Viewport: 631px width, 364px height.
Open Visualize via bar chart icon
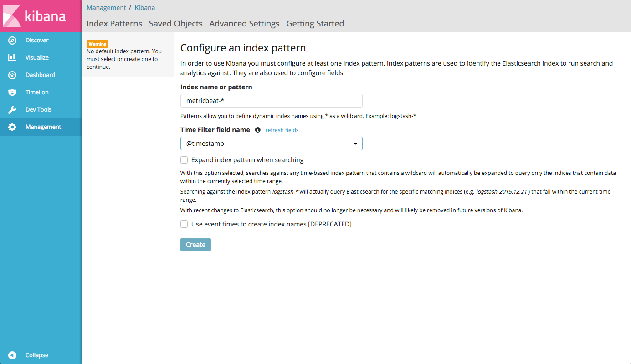[12, 58]
